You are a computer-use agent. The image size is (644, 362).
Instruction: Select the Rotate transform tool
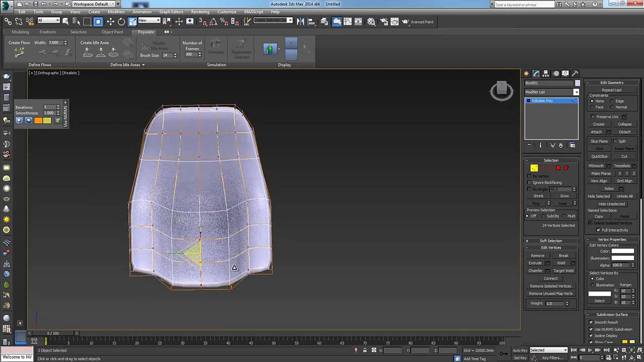121,22
